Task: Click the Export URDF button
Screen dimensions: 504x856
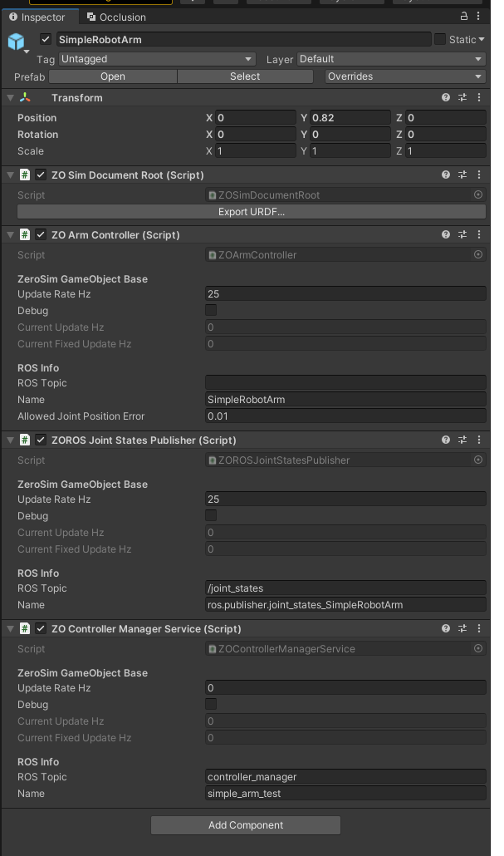Action: point(251,212)
